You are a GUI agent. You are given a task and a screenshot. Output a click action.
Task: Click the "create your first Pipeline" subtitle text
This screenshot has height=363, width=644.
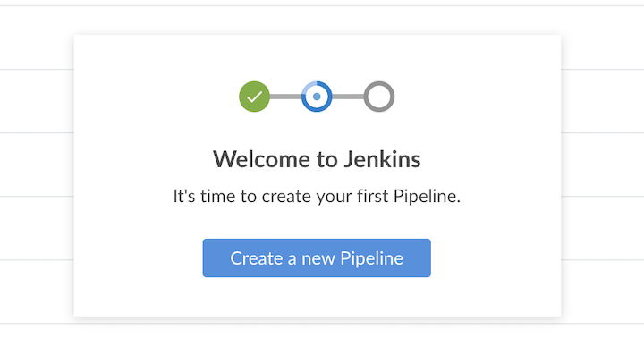point(351,197)
